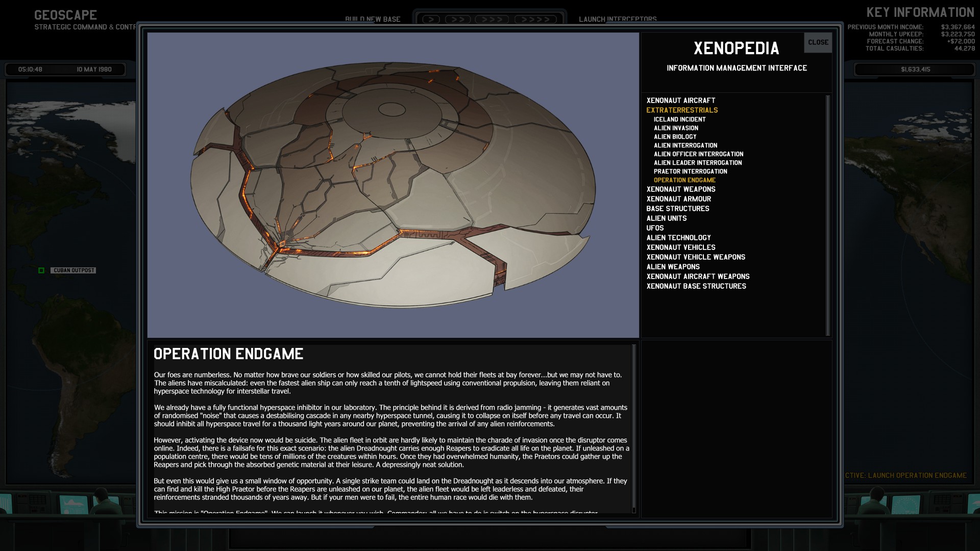Expand the Xenonaut Weapons category
This screenshot has height=551, width=980.
[x=680, y=189]
